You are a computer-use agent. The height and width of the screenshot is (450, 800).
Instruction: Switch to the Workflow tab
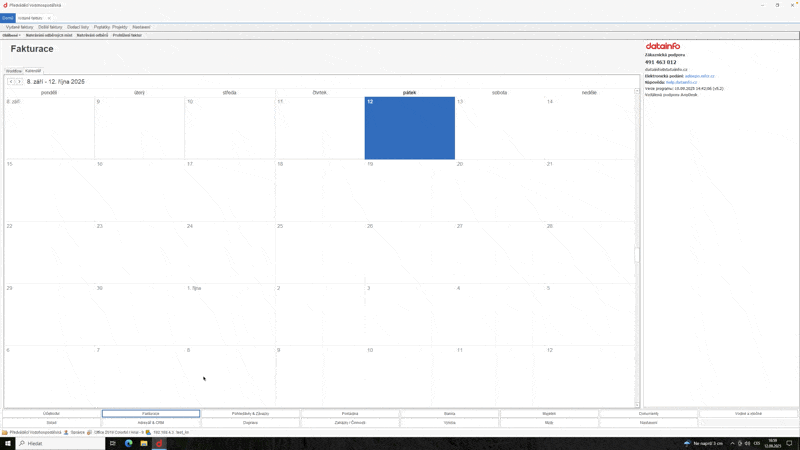click(x=13, y=71)
